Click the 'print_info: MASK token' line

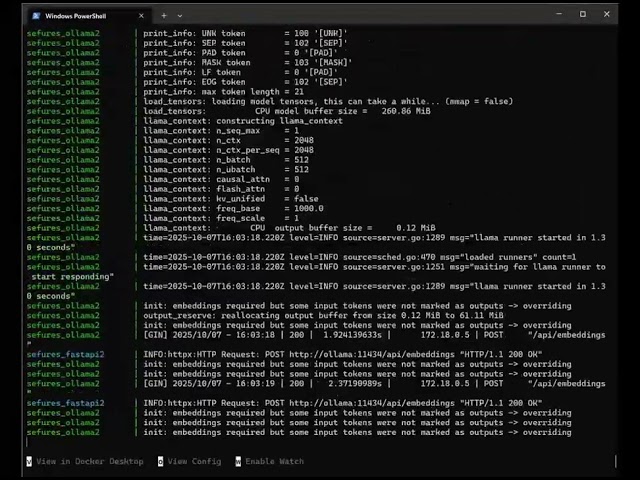point(247,62)
